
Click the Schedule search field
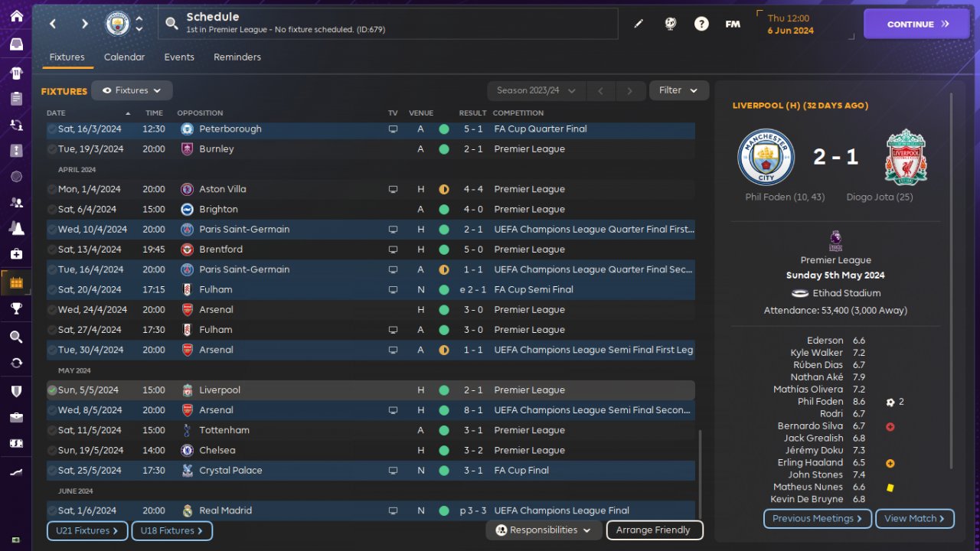pyautogui.click(x=388, y=24)
